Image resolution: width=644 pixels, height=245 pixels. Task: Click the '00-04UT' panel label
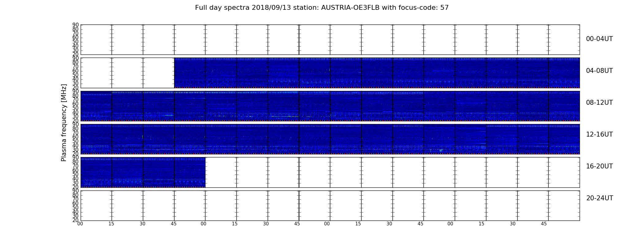pos(599,39)
